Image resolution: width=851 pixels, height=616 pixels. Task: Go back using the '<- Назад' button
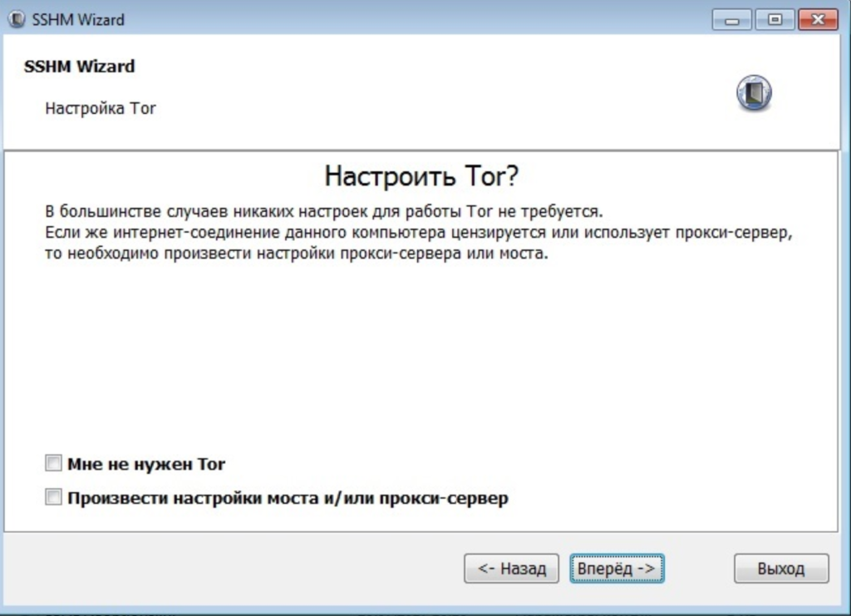pos(511,569)
